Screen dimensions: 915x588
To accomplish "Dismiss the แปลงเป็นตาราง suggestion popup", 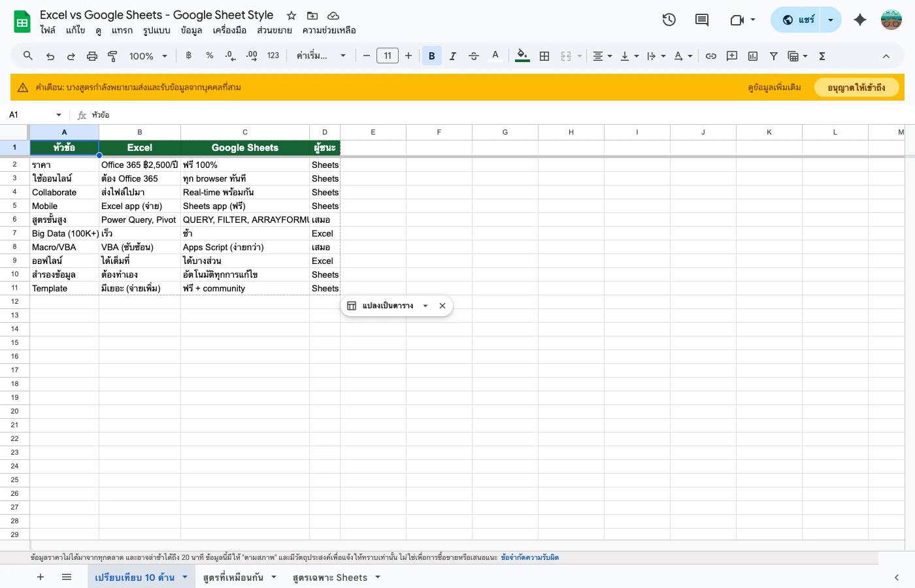I will tap(442, 305).
